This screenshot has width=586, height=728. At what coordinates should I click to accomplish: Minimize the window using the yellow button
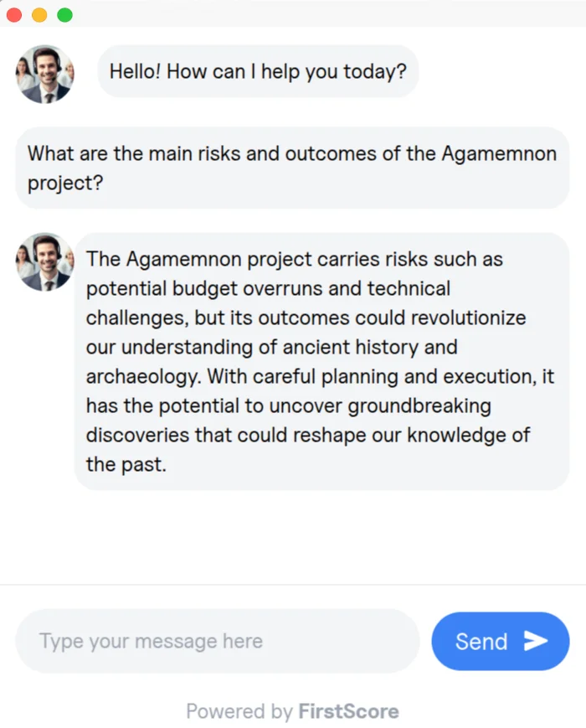(39, 15)
